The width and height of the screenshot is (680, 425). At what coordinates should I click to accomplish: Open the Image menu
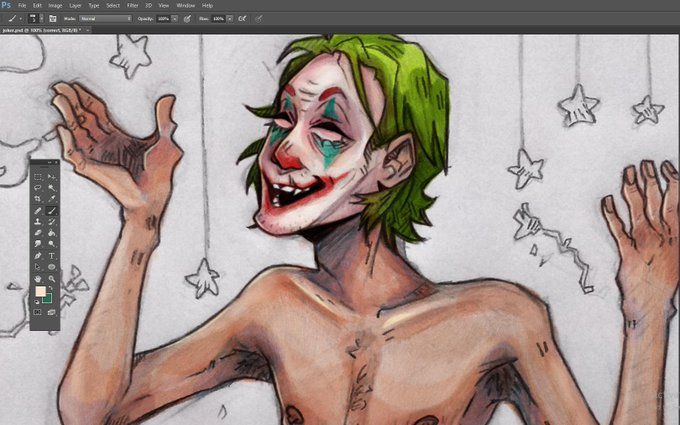click(x=55, y=6)
